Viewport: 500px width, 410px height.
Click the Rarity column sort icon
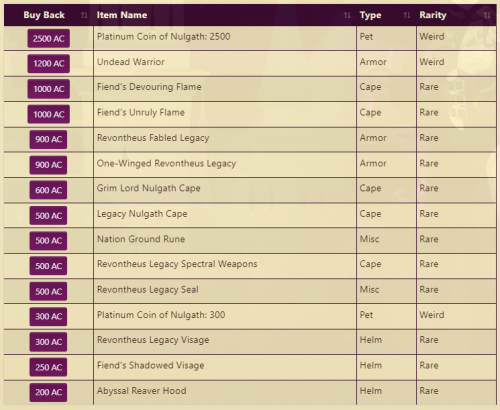click(487, 15)
